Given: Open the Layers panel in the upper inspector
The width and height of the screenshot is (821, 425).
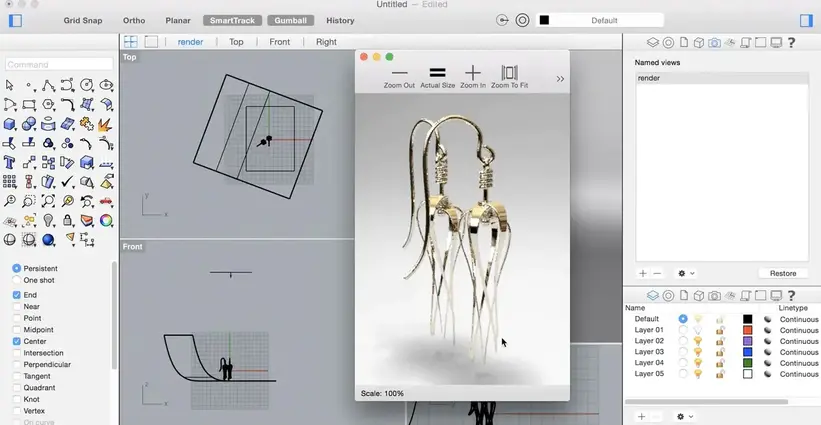Looking at the screenshot, I should tap(652, 43).
